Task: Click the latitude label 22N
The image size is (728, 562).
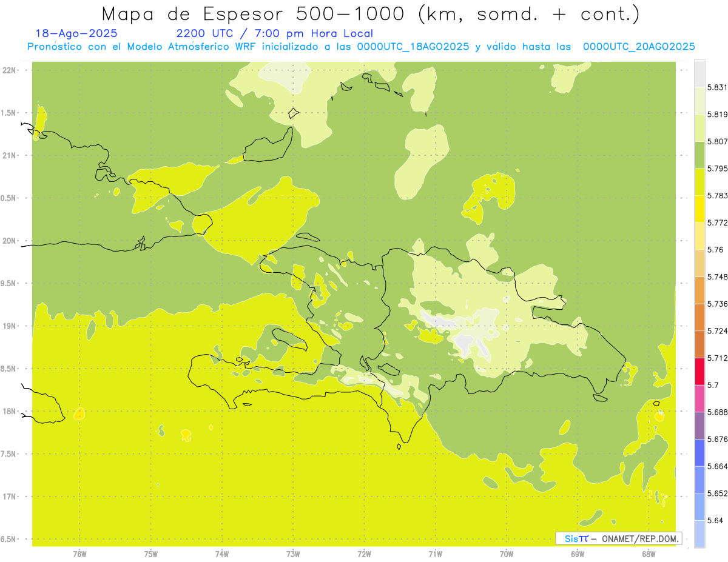Action: [9, 70]
